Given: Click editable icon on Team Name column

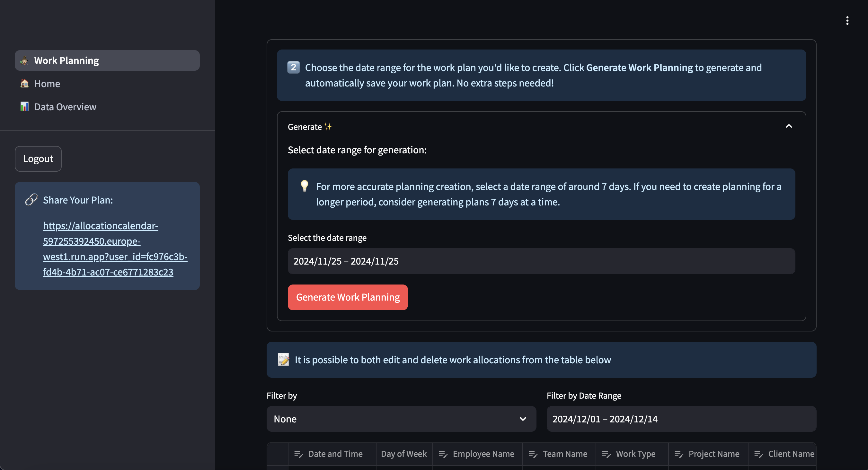Looking at the screenshot, I should click(x=533, y=454).
